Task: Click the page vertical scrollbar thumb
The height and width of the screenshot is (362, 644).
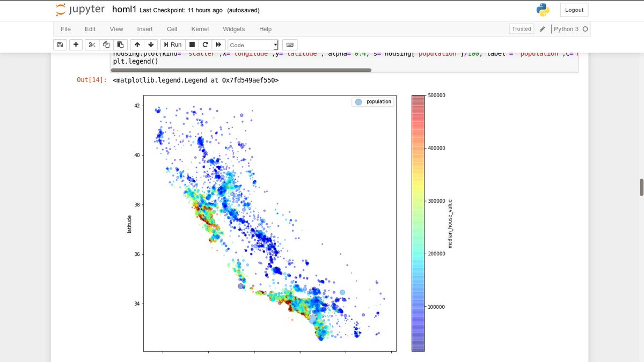Action: pyautogui.click(x=641, y=188)
